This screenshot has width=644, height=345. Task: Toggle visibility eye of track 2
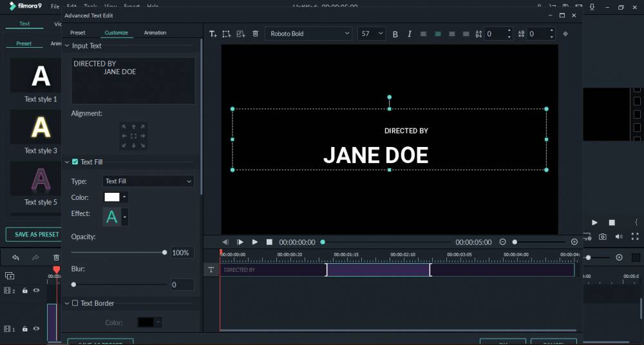[36, 290]
